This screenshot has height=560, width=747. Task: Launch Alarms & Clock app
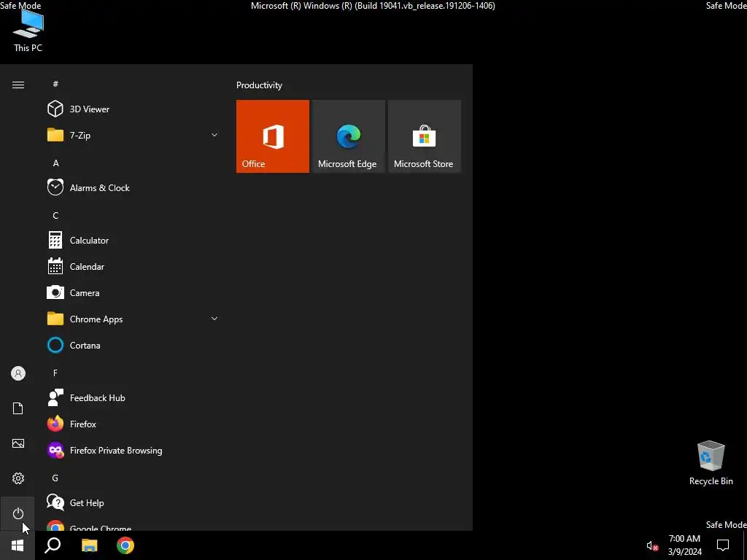click(x=133, y=187)
